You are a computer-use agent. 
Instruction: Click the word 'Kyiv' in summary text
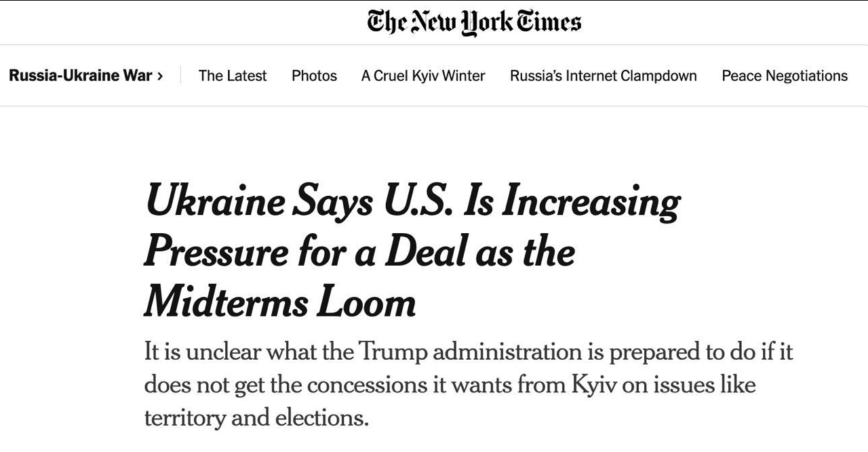coord(595,385)
